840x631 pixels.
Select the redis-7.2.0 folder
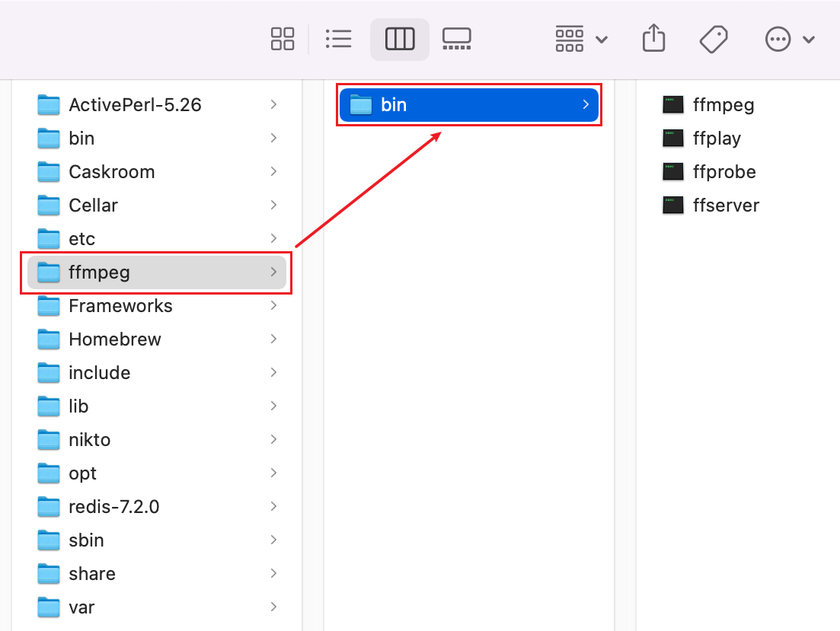click(x=113, y=507)
